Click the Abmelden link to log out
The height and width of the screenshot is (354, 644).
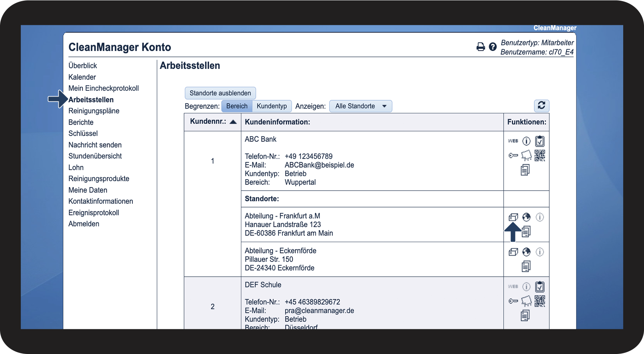(x=83, y=224)
